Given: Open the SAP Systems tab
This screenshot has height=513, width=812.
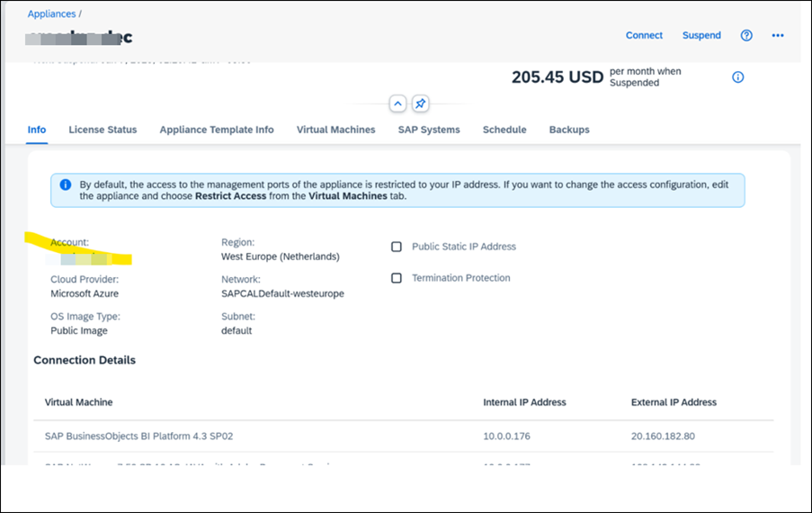Looking at the screenshot, I should pyautogui.click(x=429, y=130).
